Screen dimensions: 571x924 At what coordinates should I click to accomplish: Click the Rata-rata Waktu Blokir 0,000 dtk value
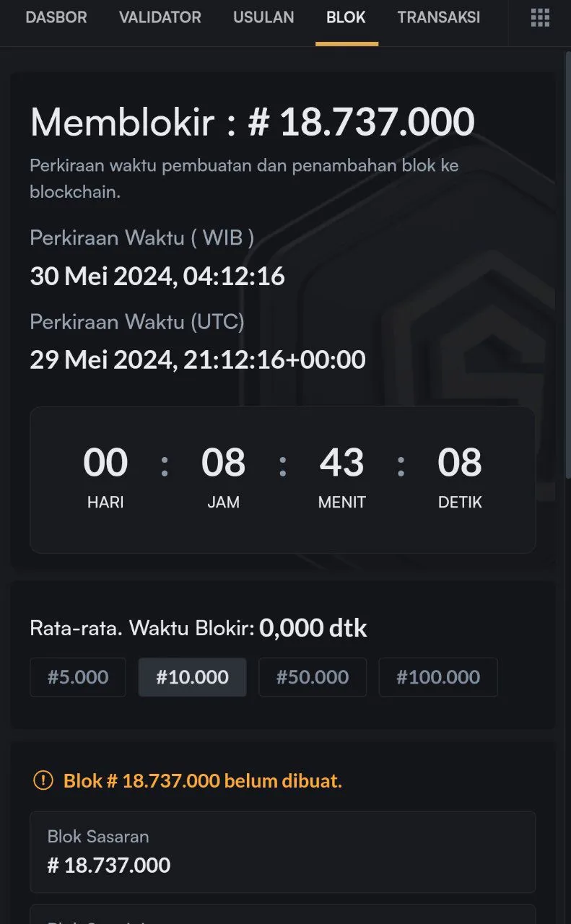(x=313, y=628)
